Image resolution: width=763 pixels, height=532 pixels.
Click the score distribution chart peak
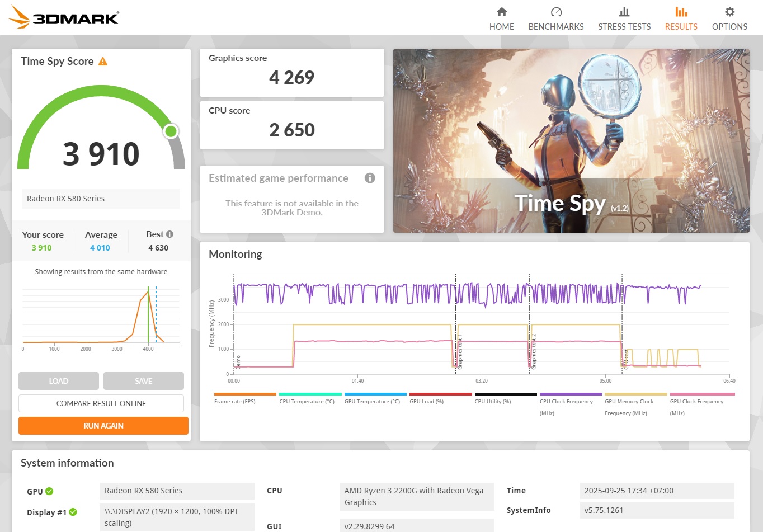148,291
